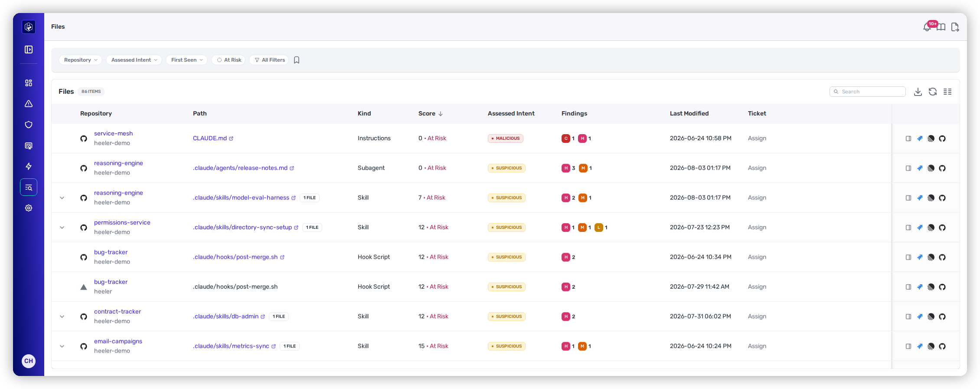Click 1 FILE tag on db-admin row
Viewport: 980px width, 389px height.
[x=279, y=316]
